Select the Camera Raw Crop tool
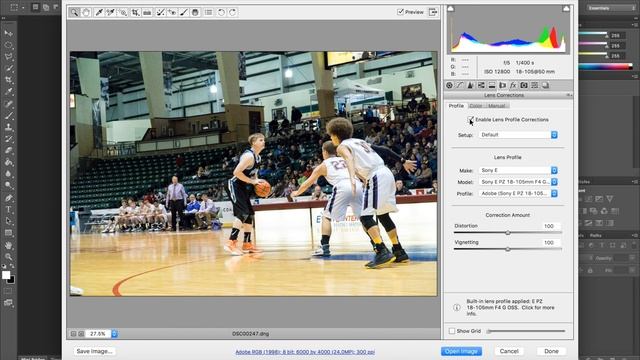 (135, 12)
